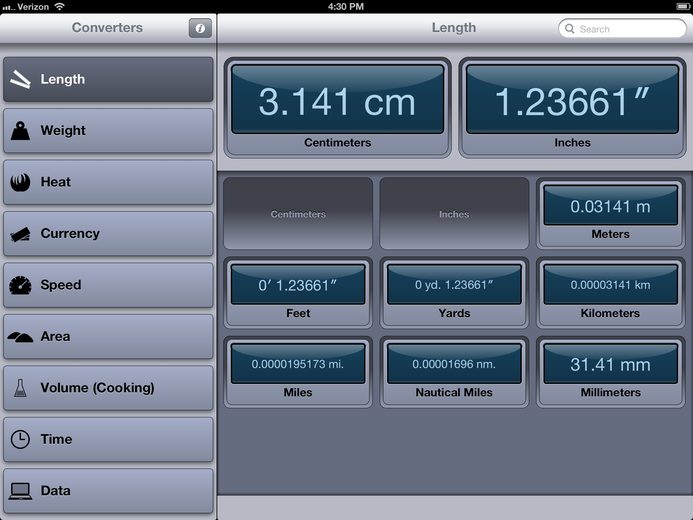Select the Area converter icon
Image resolution: width=693 pixels, height=520 pixels.
(x=20, y=337)
